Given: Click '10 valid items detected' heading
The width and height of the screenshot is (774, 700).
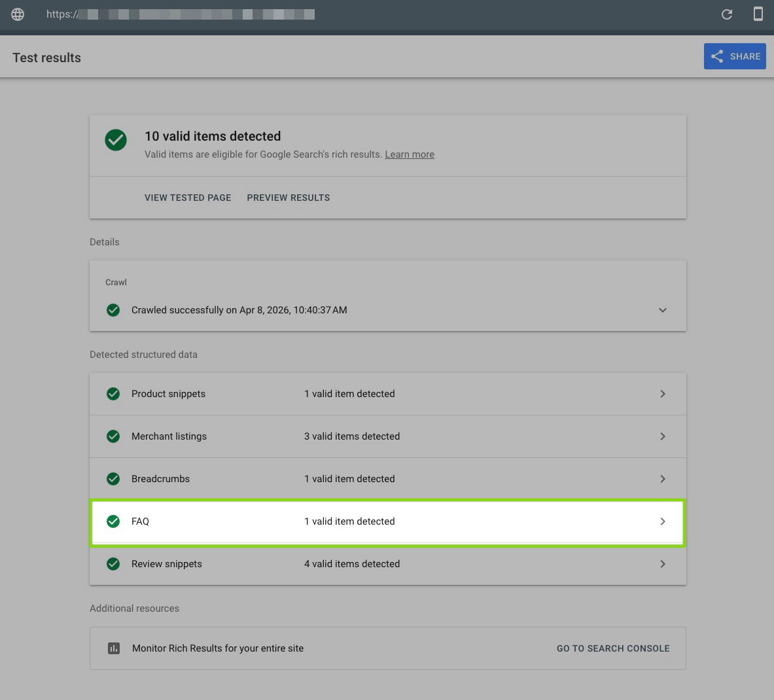Looking at the screenshot, I should tap(213, 136).
